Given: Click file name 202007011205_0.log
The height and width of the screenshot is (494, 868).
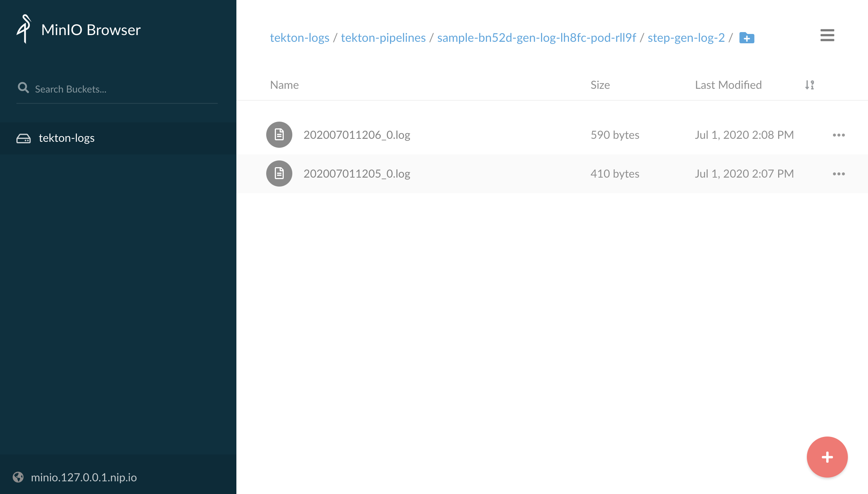Looking at the screenshot, I should pos(357,174).
